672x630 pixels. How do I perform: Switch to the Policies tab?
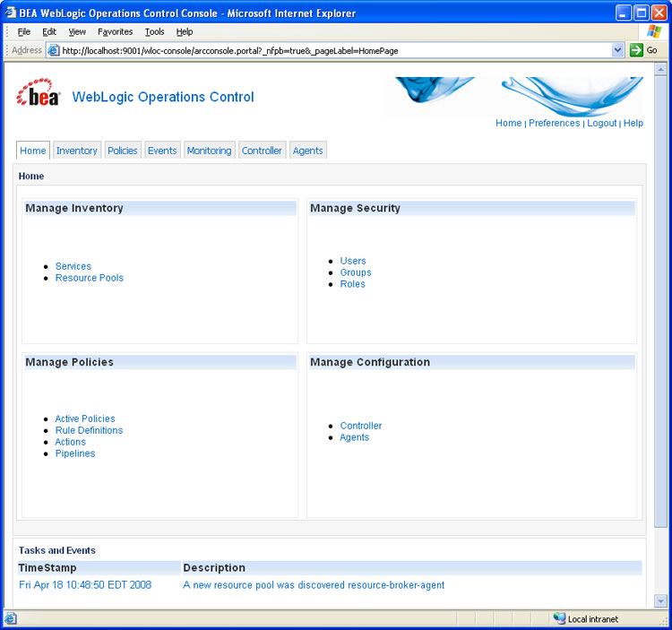point(123,151)
